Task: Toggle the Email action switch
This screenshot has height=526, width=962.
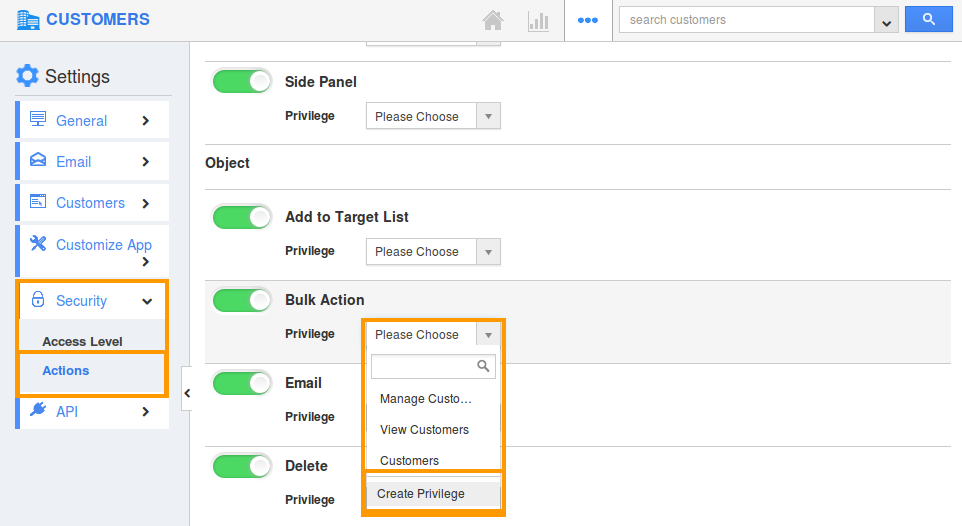Action: [x=242, y=383]
